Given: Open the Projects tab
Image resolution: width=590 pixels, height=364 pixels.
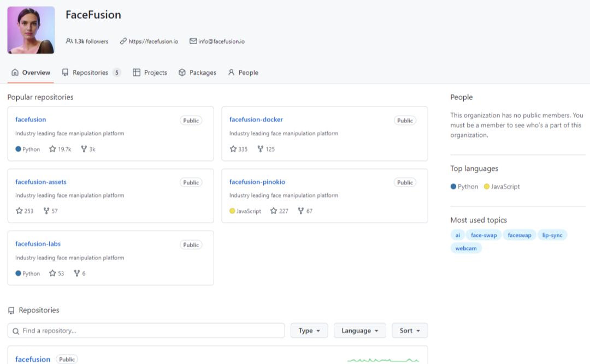Looking at the screenshot, I should click(x=150, y=73).
